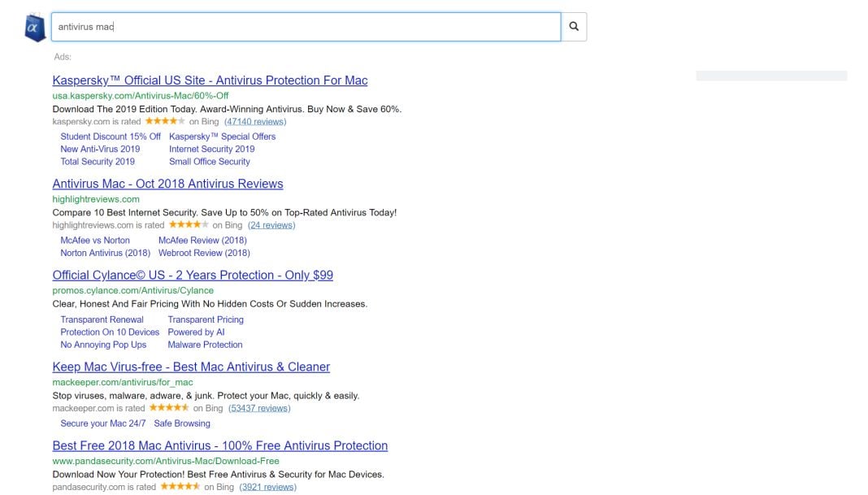Click the 'Ads:' label text

point(63,57)
